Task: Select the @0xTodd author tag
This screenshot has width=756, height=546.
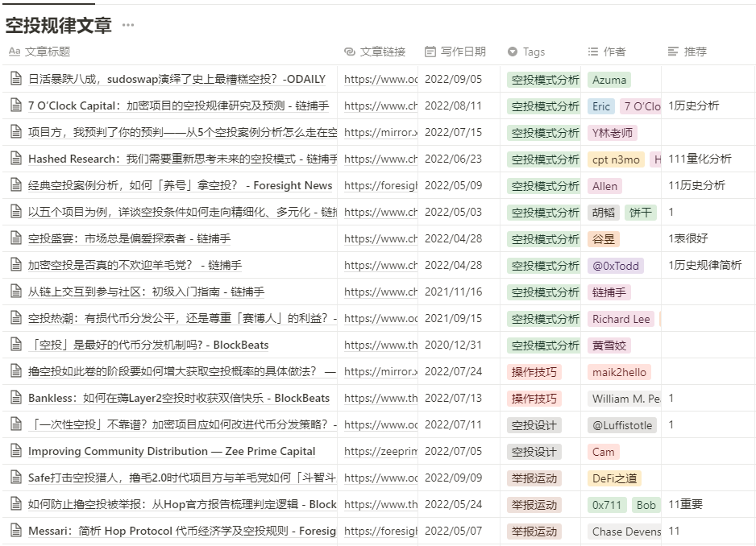Action: (x=615, y=266)
